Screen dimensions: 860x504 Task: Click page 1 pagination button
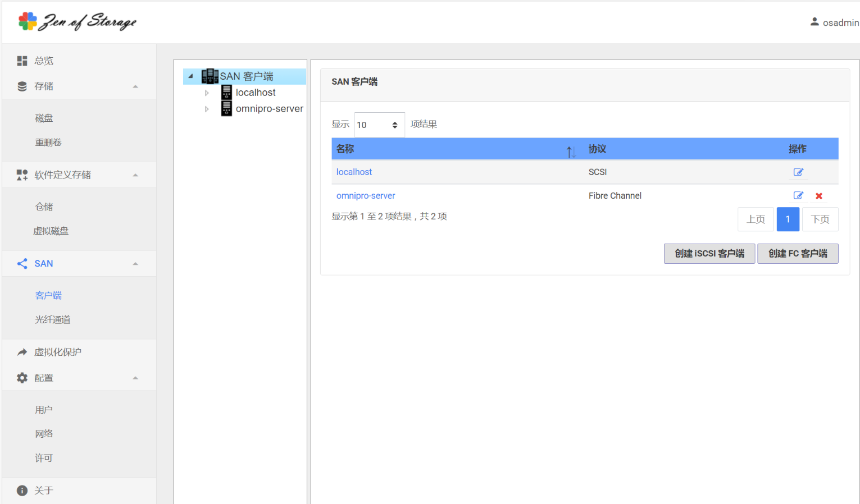pos(788,219)
